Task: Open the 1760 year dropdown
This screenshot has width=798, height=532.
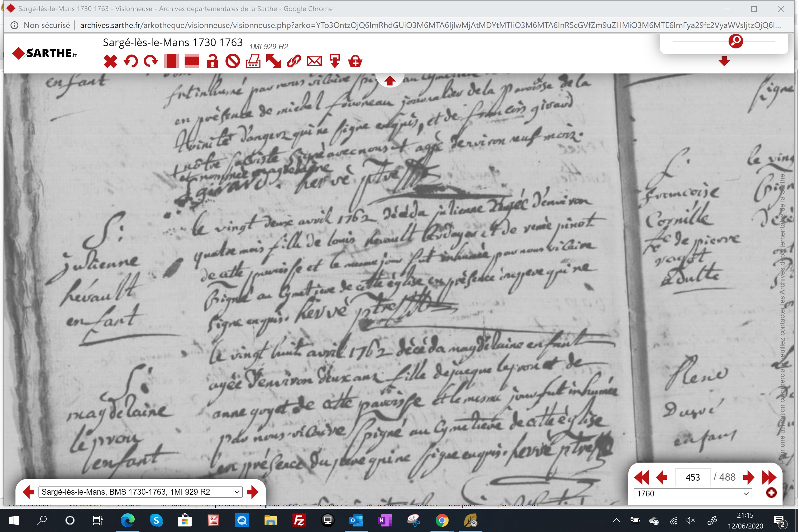Action: 693,494
